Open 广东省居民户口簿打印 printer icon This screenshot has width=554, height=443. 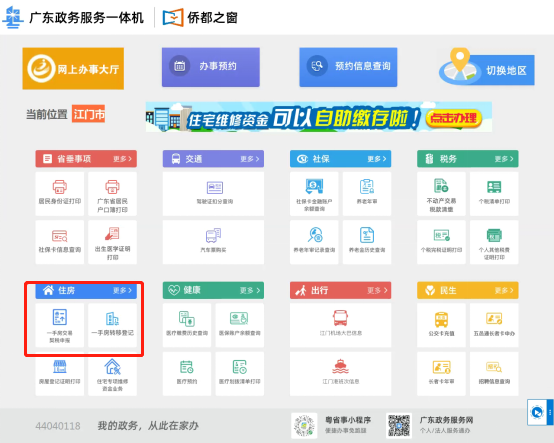[112, 187]
